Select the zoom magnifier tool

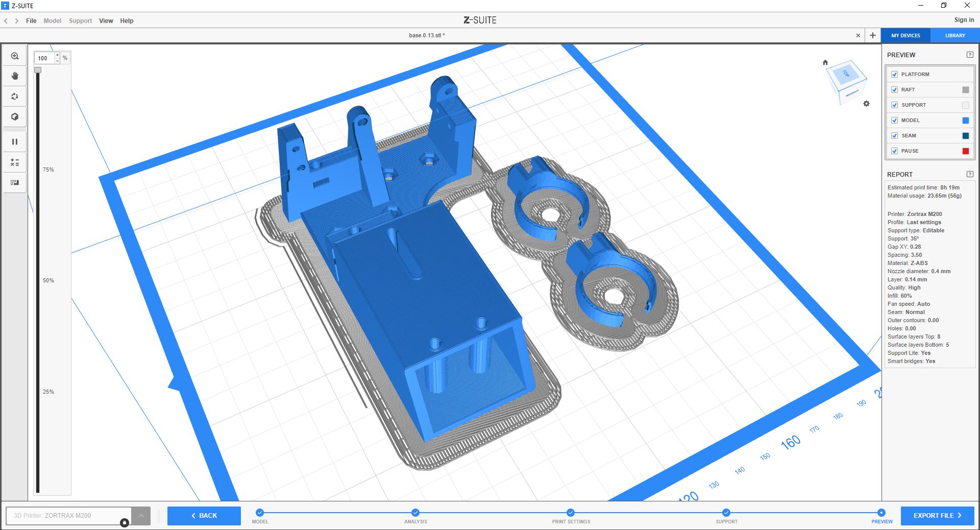15,56
